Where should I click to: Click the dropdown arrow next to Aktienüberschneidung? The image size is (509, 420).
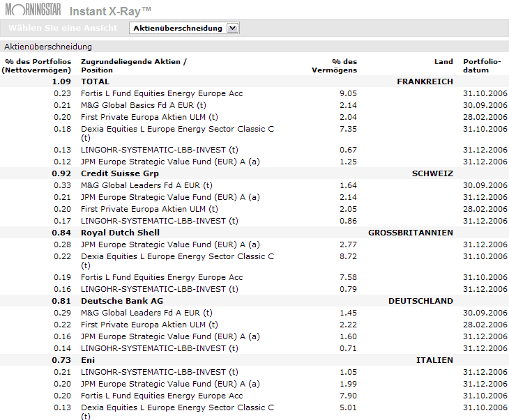(232, 29)
